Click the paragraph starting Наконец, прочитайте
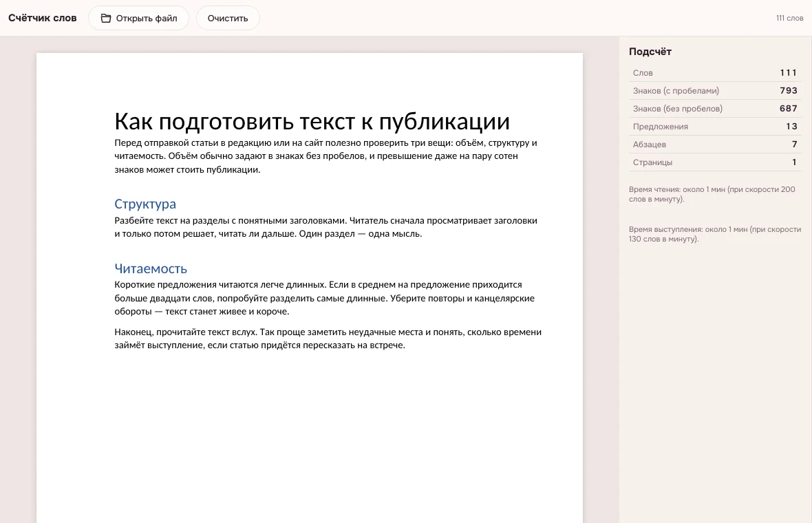 (x=328, y=339)
